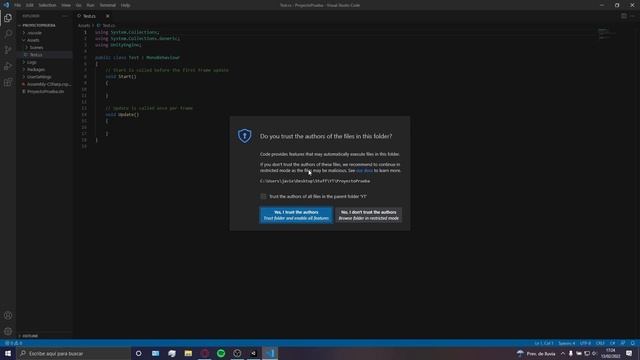
Task: Click the shield icon in trust dialog
Action: [x=244, y=136]
